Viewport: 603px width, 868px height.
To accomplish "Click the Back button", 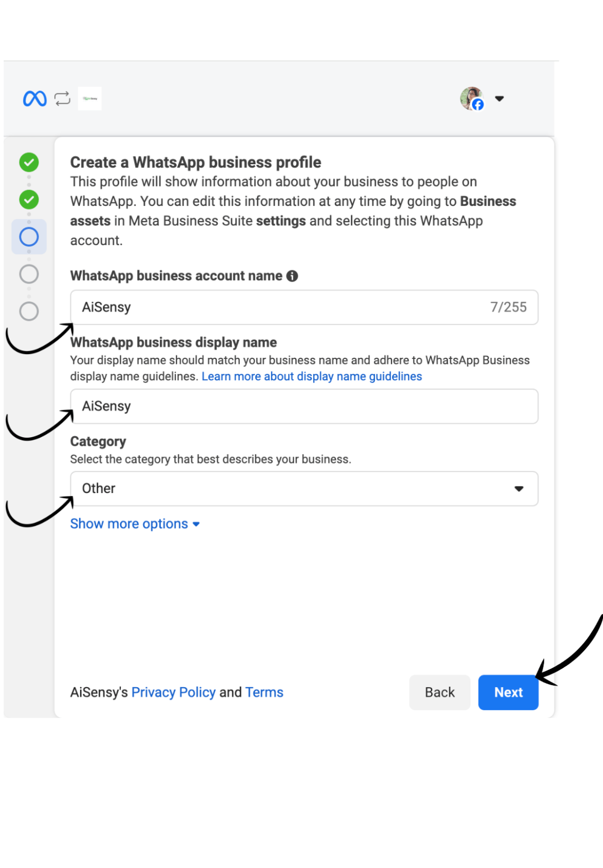I will pyautogui.click(x=440, y=693).
